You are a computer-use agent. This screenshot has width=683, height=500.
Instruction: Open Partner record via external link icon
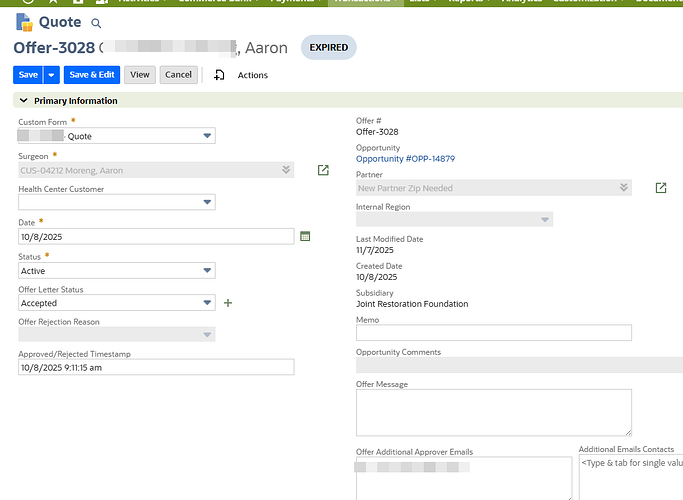pyautogui.click(x=661, y=188)
